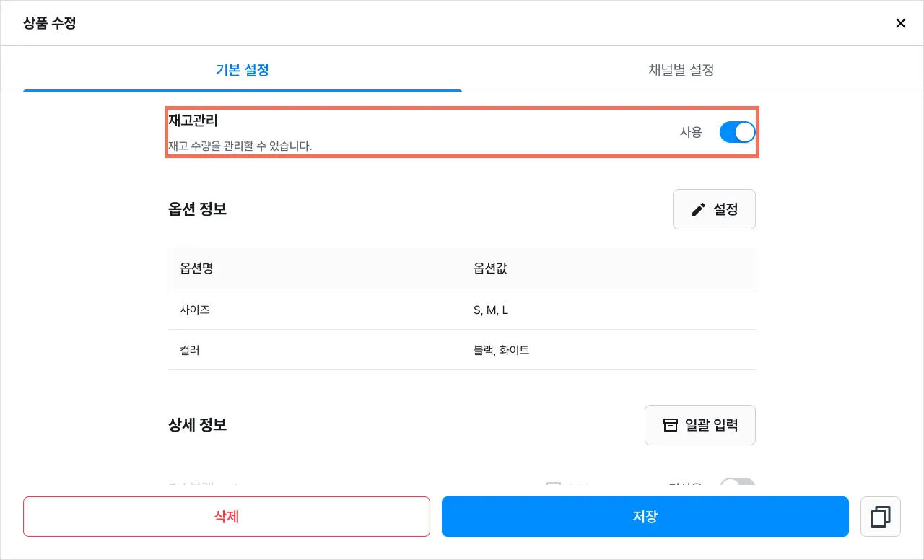The height and width of the screenshot is (560, 924).
Task: Save changes with the 저장 button
Action: click(645, 517)
